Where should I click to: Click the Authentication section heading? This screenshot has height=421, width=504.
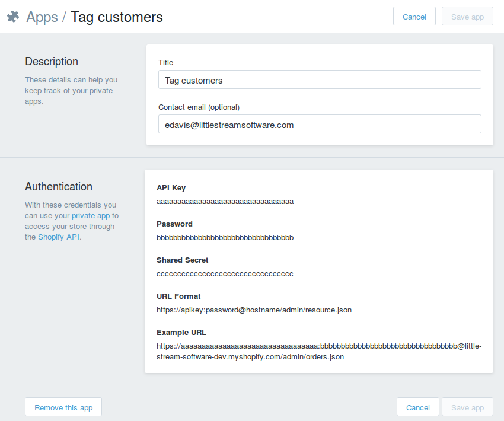pos(59,186)
